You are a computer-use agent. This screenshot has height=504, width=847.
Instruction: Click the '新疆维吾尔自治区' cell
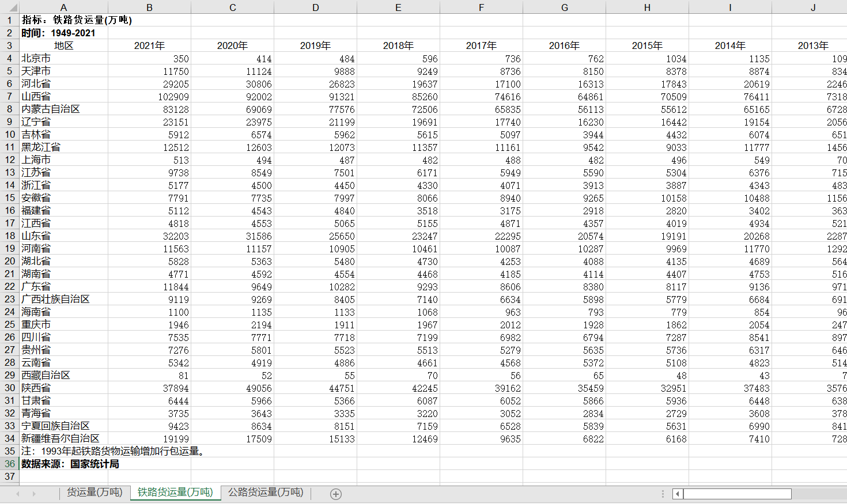click(x=63, y=438)
